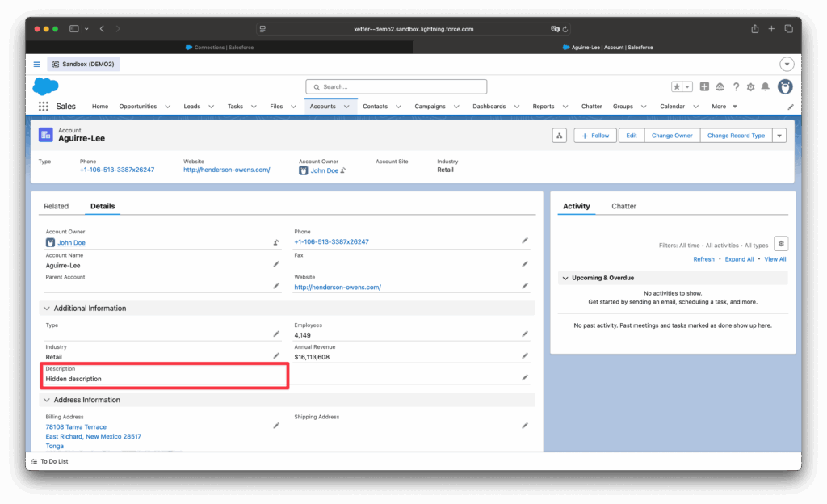Click the Edit record button
Image resolution: width=827 pixels, height=504 pixels.
pyautogui.click(x=632, y=136)
